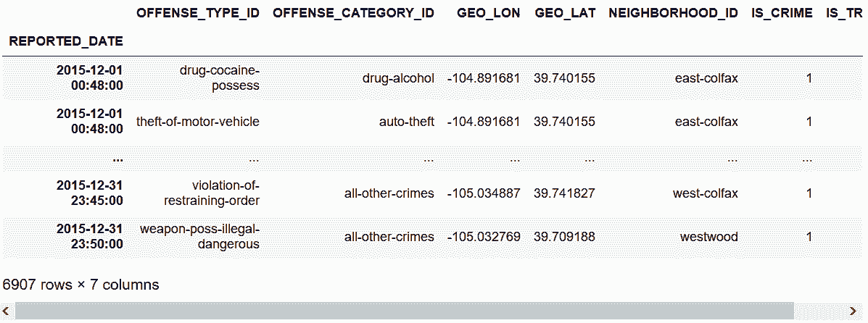Viewport: 868px width, 323px height.
Task: Click the longitude value -105.034887
Action: pyautogui.click(x=484, y=193)
